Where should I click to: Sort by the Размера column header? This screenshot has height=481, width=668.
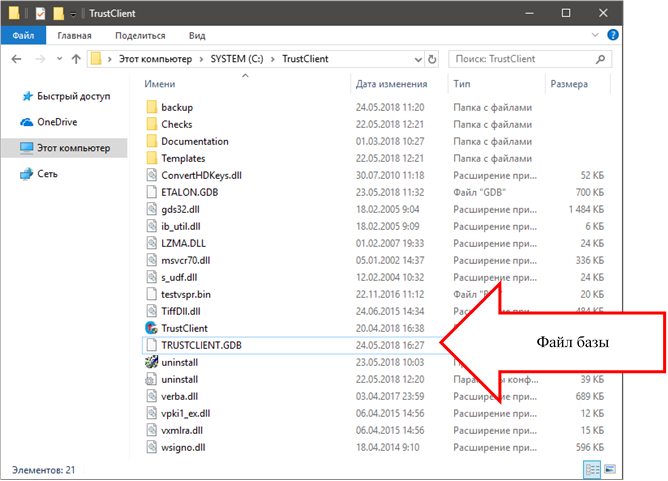[569, 84]
